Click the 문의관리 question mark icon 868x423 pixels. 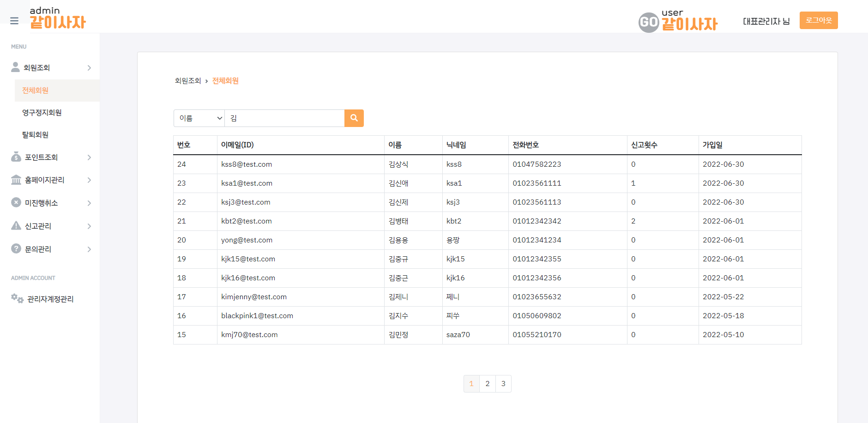[x=16, y=248]
